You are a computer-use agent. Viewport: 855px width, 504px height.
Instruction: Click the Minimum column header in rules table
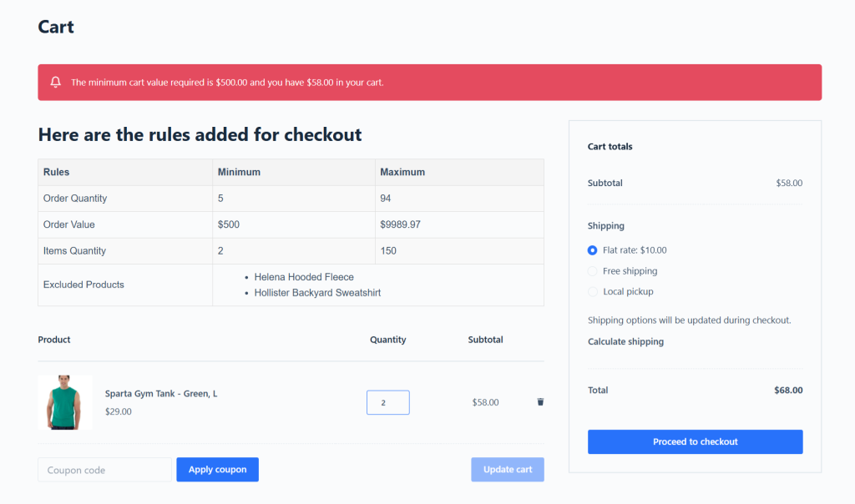tap(239, 172)
